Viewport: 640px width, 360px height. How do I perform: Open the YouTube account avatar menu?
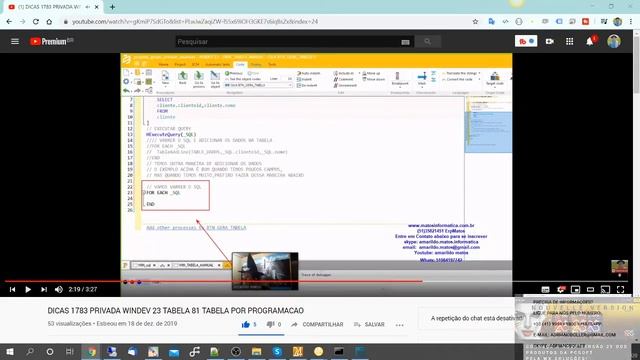tap(613, 41)
